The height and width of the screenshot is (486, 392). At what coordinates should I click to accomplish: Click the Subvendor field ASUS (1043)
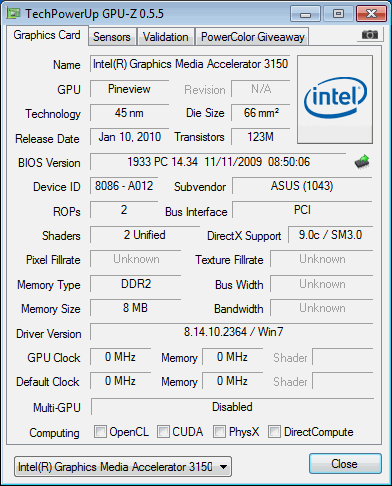(302, 186)
